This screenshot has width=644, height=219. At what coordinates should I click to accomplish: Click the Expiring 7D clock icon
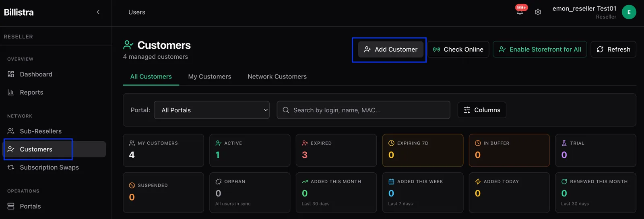tap(391, 143)
